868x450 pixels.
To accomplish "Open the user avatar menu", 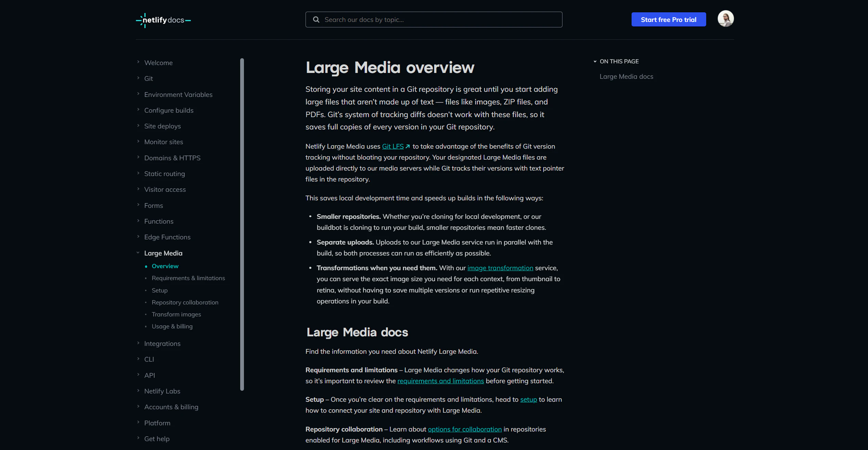I will pos(725,18).
